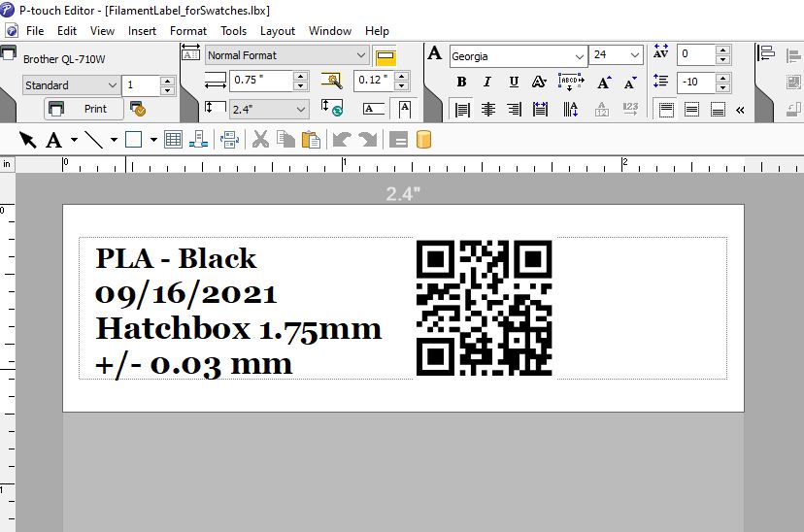The height and width of the screenshot is (532, 804).
Task: Expand the Normal Format dropdown
Action: 361,56
